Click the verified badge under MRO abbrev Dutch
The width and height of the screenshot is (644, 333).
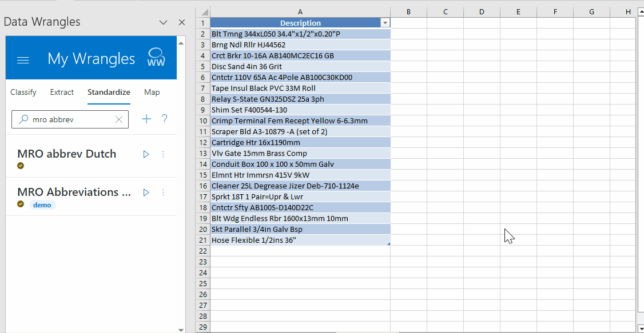click(x=21, y=166)
